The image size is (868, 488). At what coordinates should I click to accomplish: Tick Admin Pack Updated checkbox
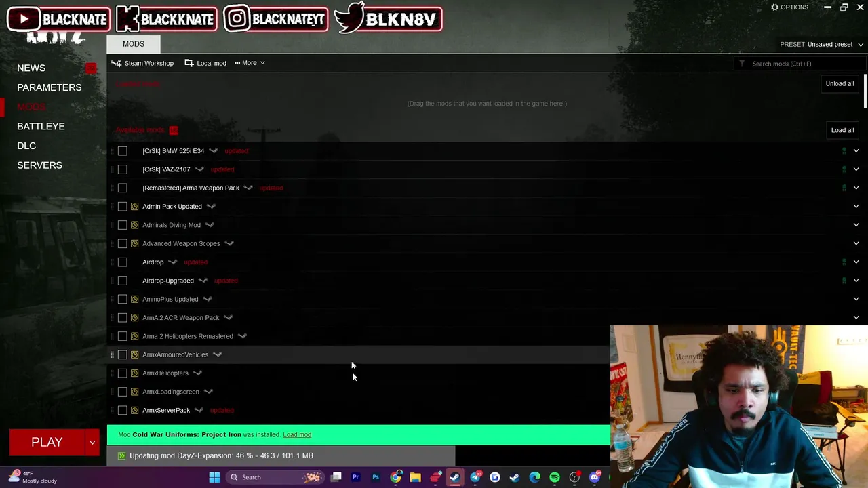point(122,207)
